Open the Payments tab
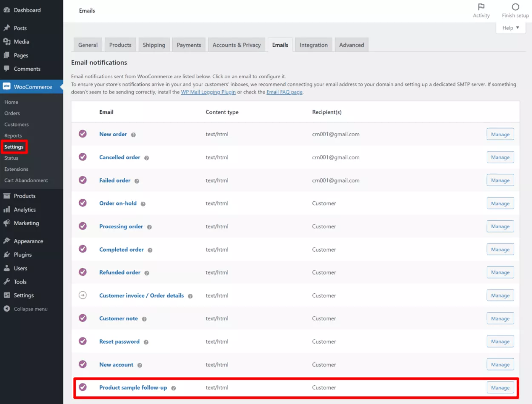 189,45
